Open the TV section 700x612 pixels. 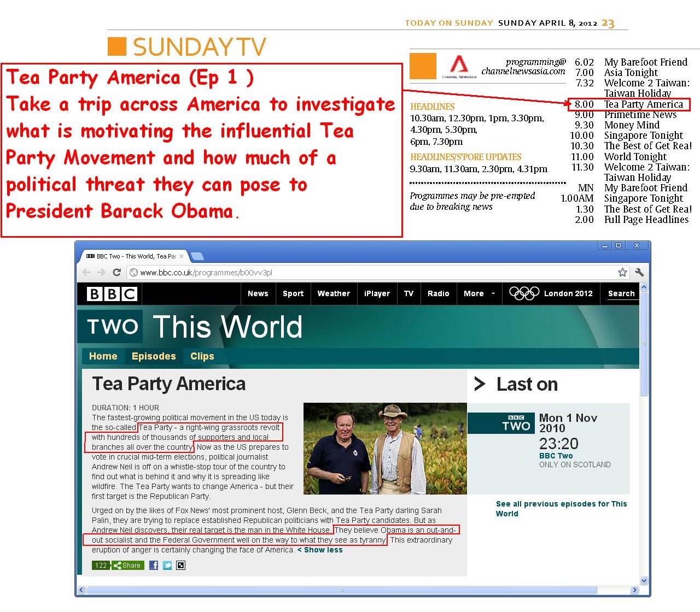(x=409, y=293)
